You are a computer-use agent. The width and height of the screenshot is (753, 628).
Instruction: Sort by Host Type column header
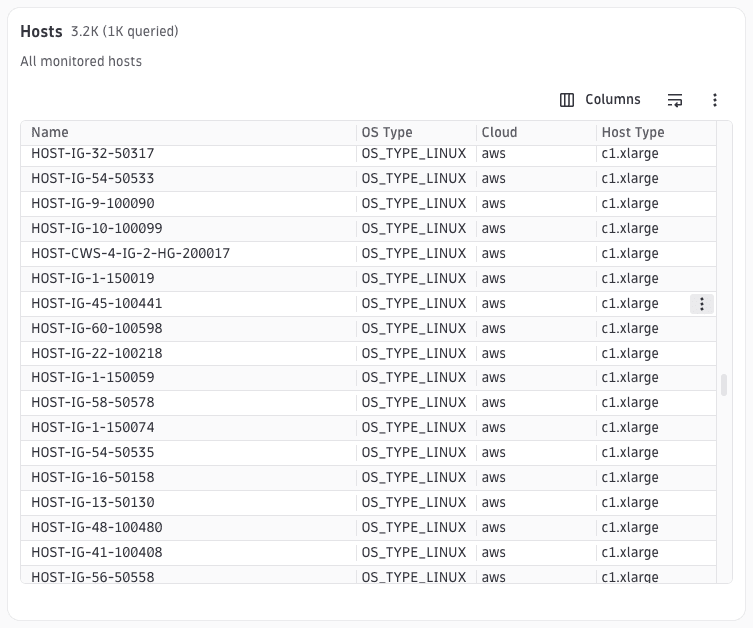pos(633,133)
